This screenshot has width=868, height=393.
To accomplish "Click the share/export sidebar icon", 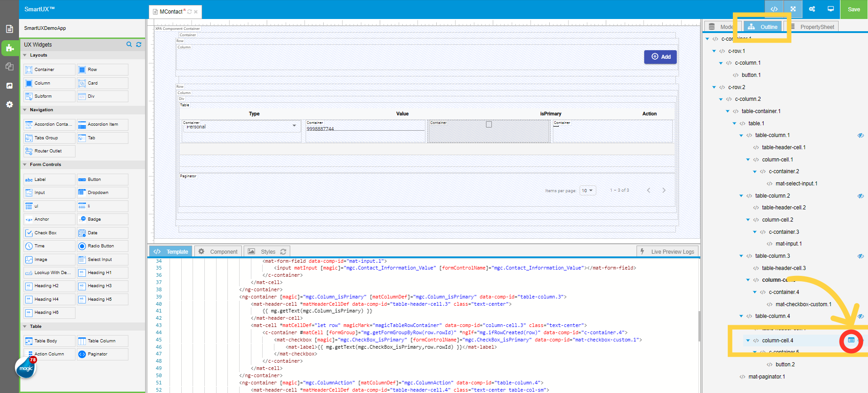I will point(9,85).
